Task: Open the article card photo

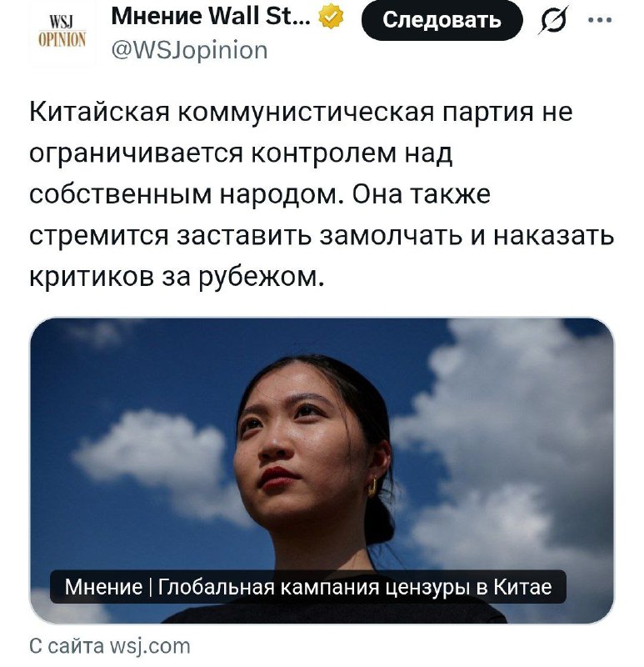Action: tap(322, 471)
